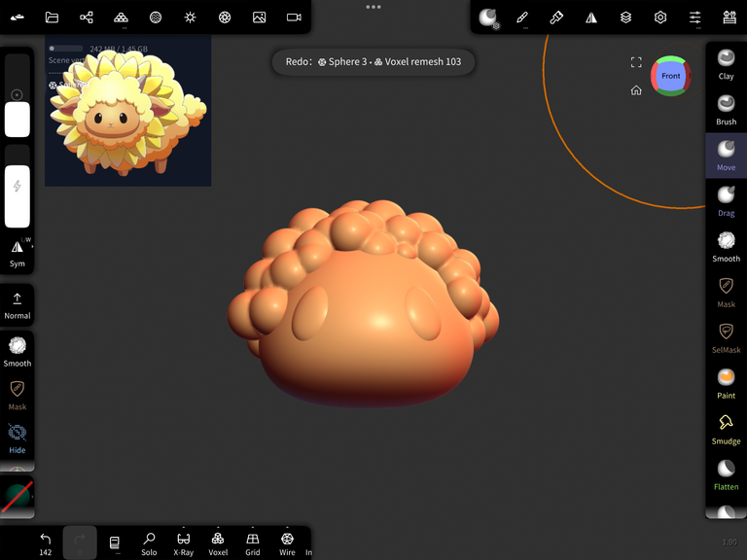The width and height of the screenshot is (747, 560).
Task: Expand the three-dots top handle
Action: 373,7
